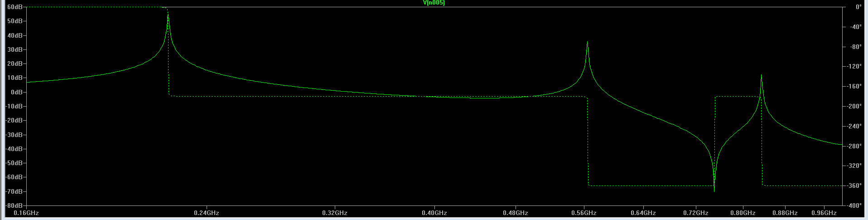Image resolution: width=868 pixels, height=220 pixels.
Task: Click the -60dB magnitude axis label
Action: coord(14,177)
